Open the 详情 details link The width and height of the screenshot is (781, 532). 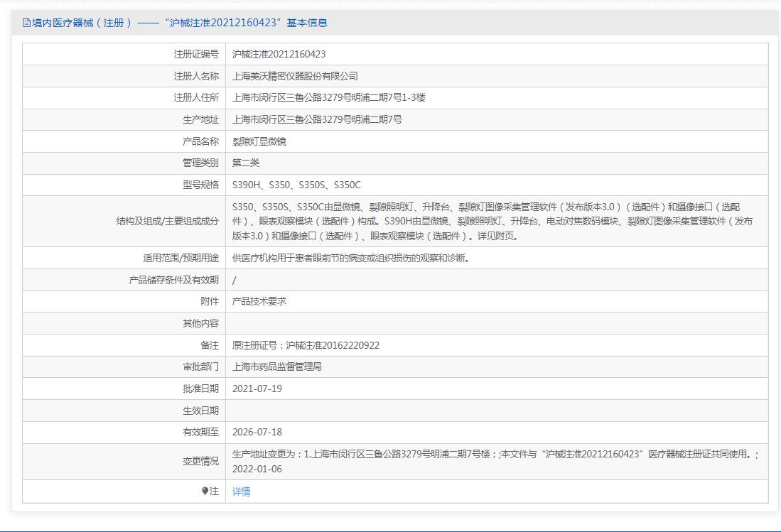242,492
